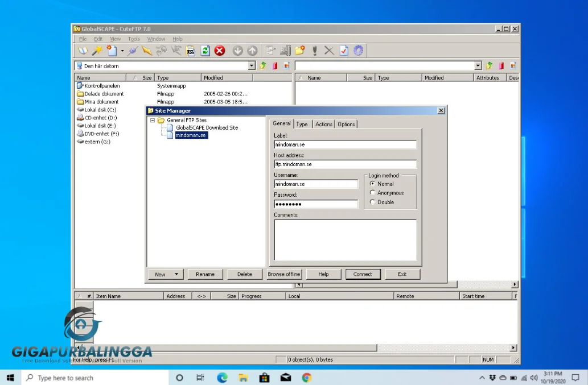This screenshot has height=385, width=588.
Task: Open the local pane red bookmark icon
Action: tap(275, 66)
